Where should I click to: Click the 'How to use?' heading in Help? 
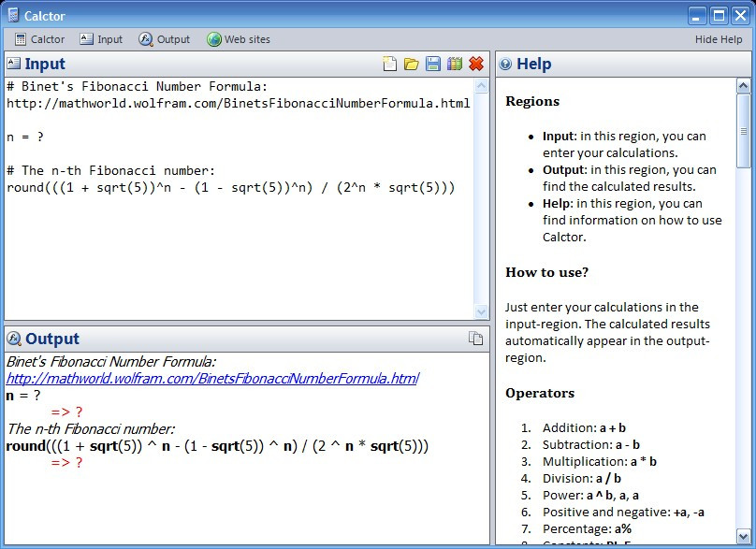546,272
